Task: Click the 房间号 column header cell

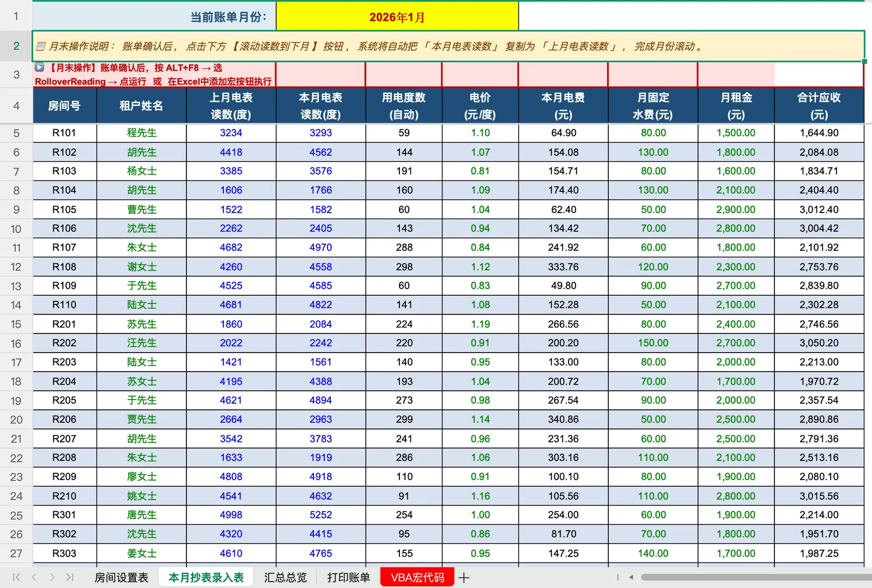Action: tap(64, 106)
